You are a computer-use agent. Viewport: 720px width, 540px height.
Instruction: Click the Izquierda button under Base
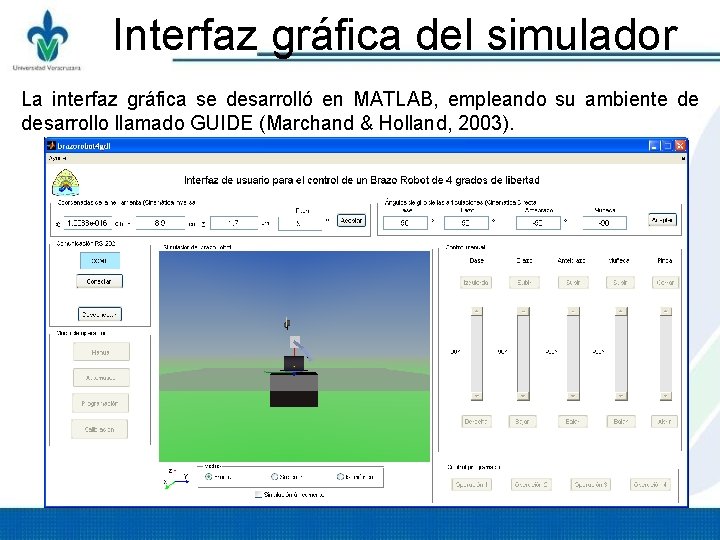tap(476, 282)
